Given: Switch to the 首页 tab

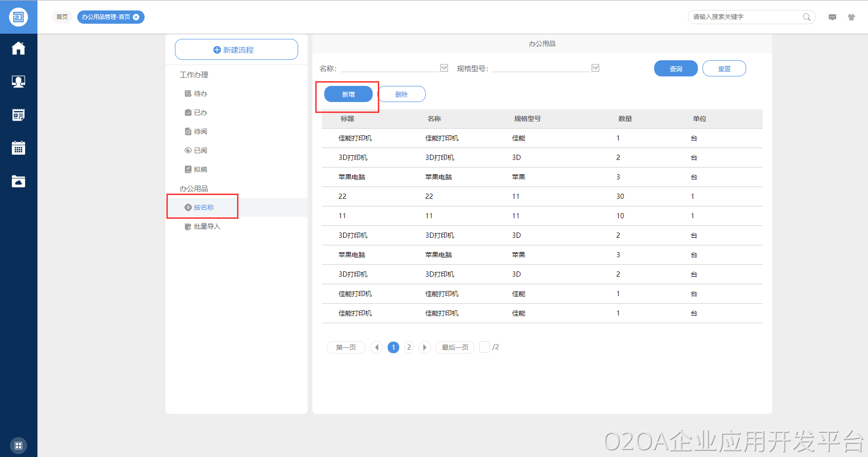Looking at the screenshot, I should point(62,17).
